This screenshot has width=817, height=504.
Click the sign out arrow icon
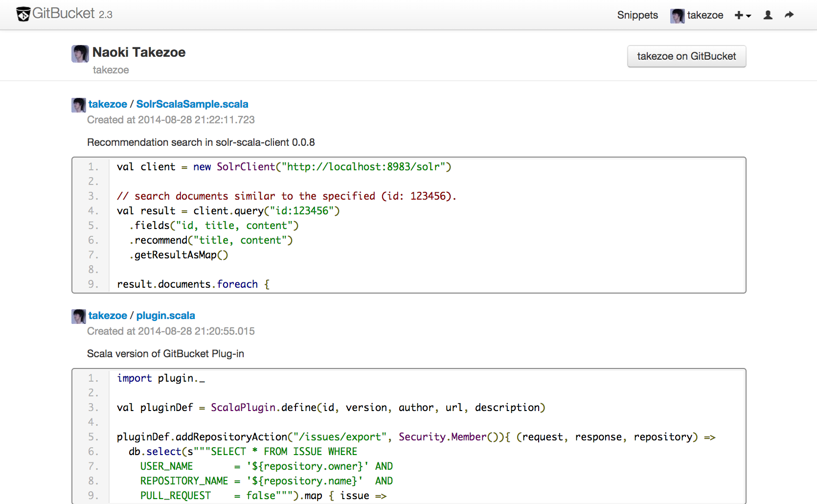pos(789,15)
